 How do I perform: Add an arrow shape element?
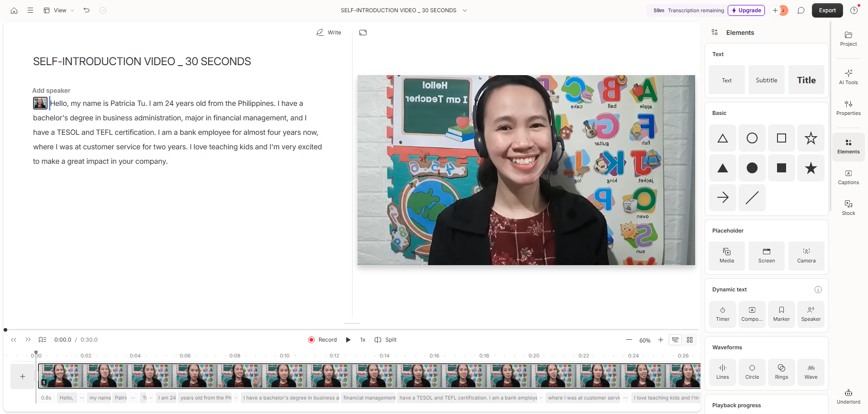723,198
